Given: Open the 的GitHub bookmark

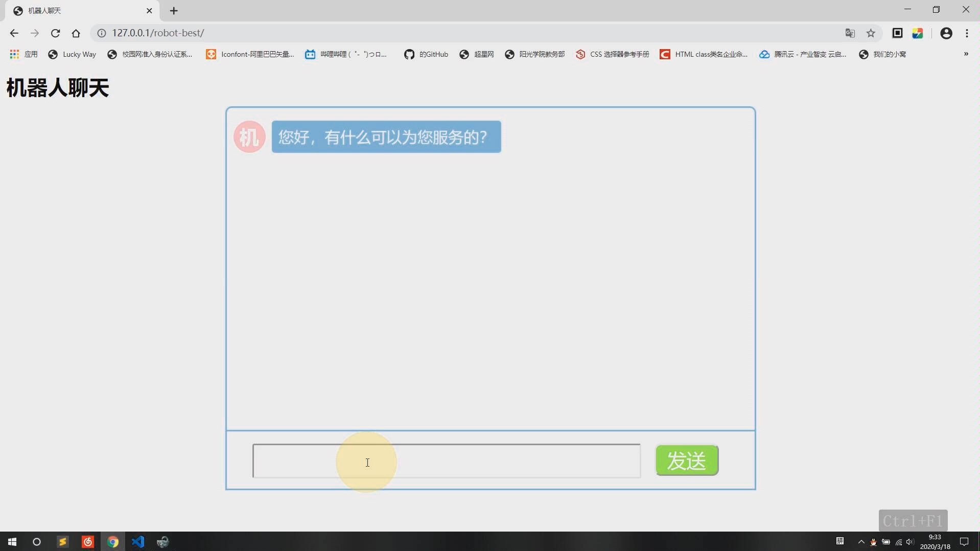Looking at the screenshot, I should 426,54.
